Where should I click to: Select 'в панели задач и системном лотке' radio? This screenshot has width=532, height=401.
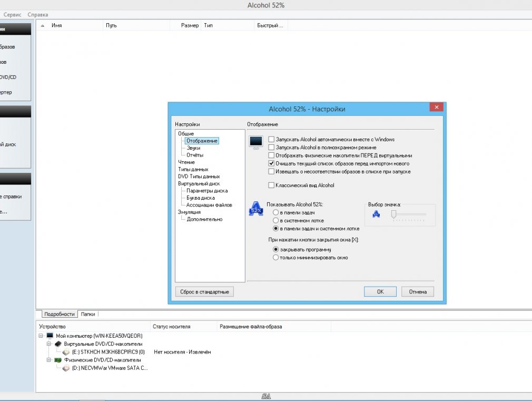(276, 229)
